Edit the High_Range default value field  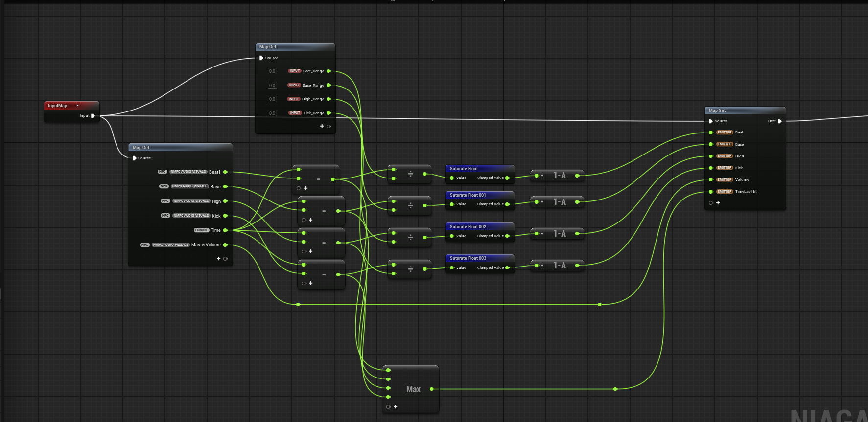[272, 99]
